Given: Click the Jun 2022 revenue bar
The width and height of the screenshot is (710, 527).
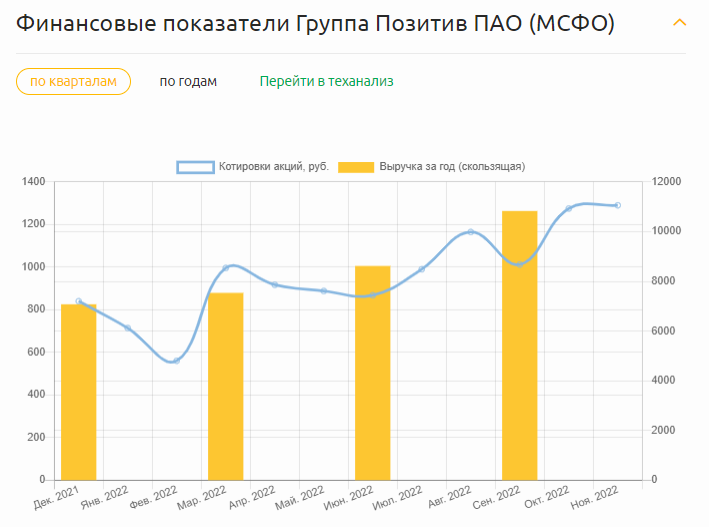Looking at the screenshot, I should coord(373,372).
